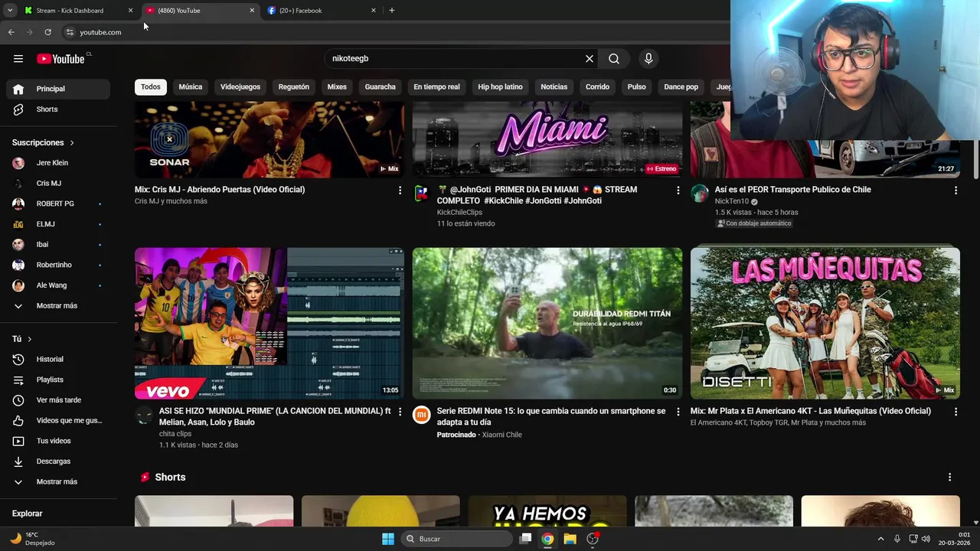Open Ver más tarde in the sidebar
The image size is (980, 551).
tap(58, 400)
